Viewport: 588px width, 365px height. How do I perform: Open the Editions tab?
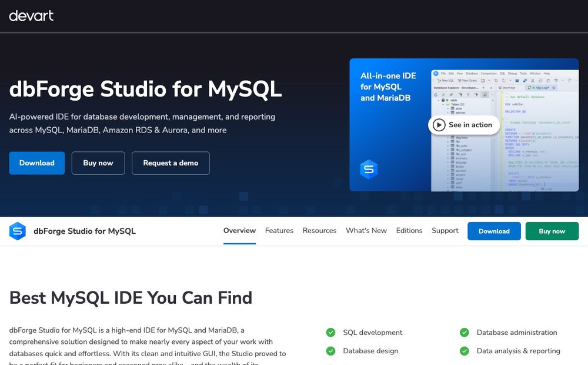coord(409,231)
